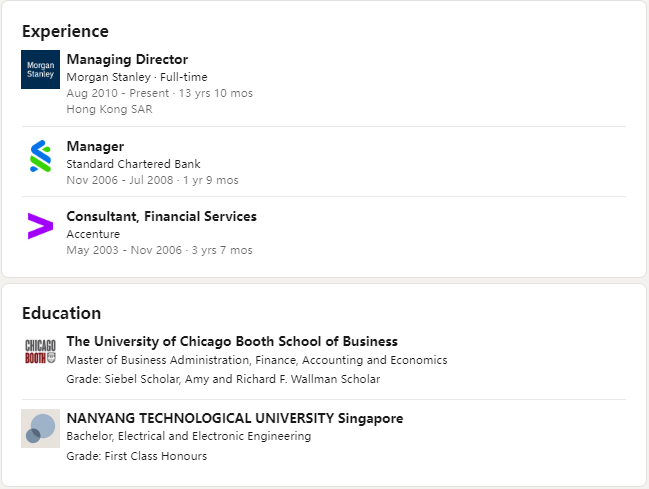
Task: Click Bachelor, Electrical and Electronic Engineering text
Action: click(x=189, y=436)
